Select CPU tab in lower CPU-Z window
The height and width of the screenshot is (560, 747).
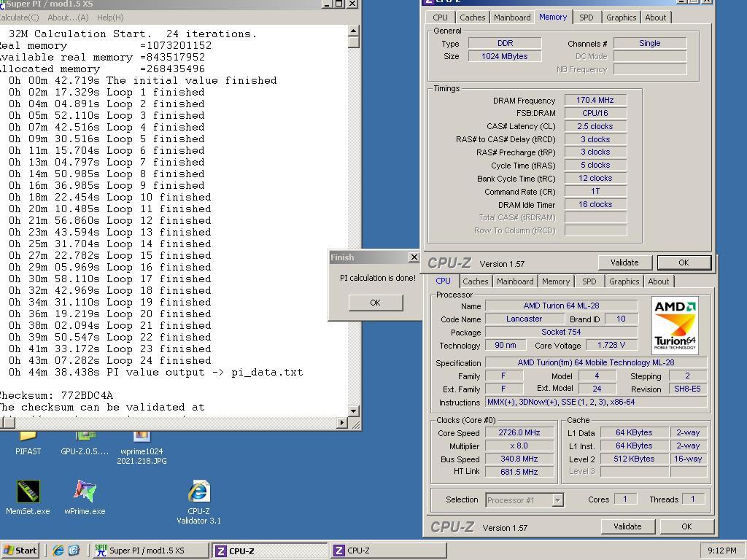coord(443,281)
